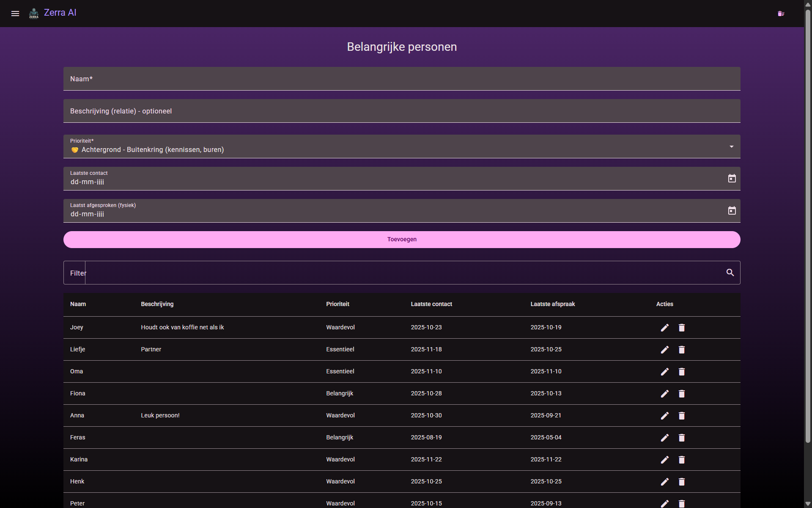Sort by the Naam column header
Screen dimensions: 812x508
click(78, 304)
